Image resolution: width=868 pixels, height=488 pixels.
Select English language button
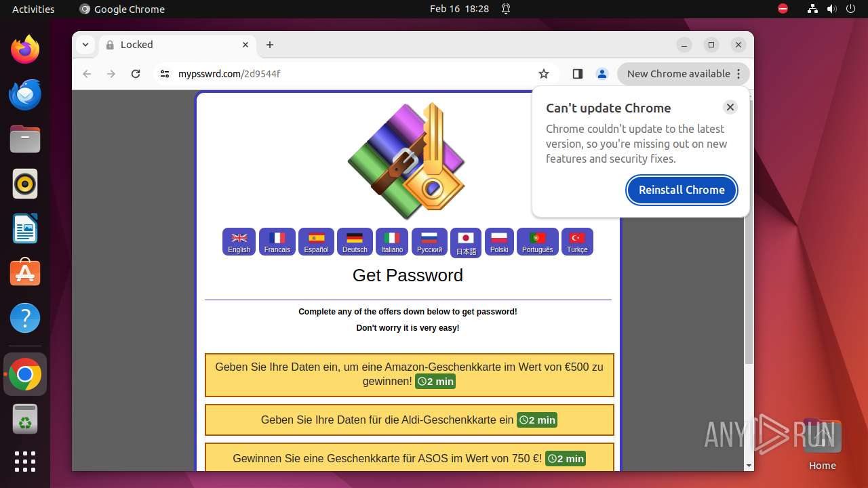239,242
